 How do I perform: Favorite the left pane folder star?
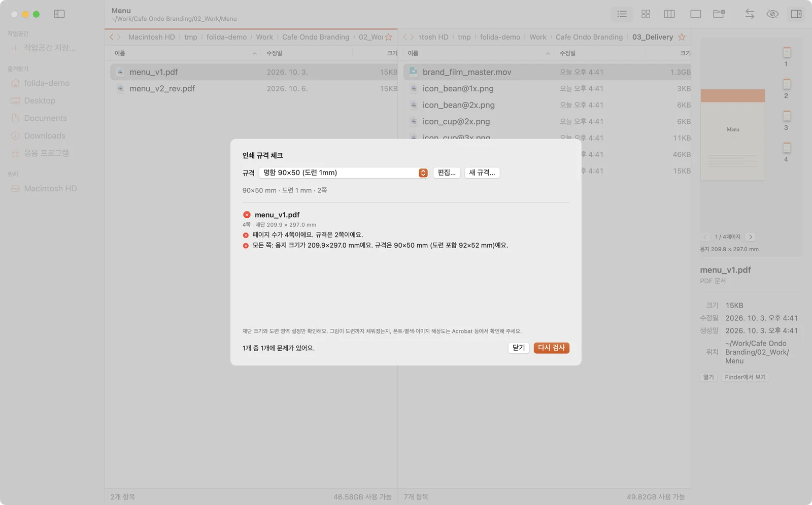click(389, 37)
